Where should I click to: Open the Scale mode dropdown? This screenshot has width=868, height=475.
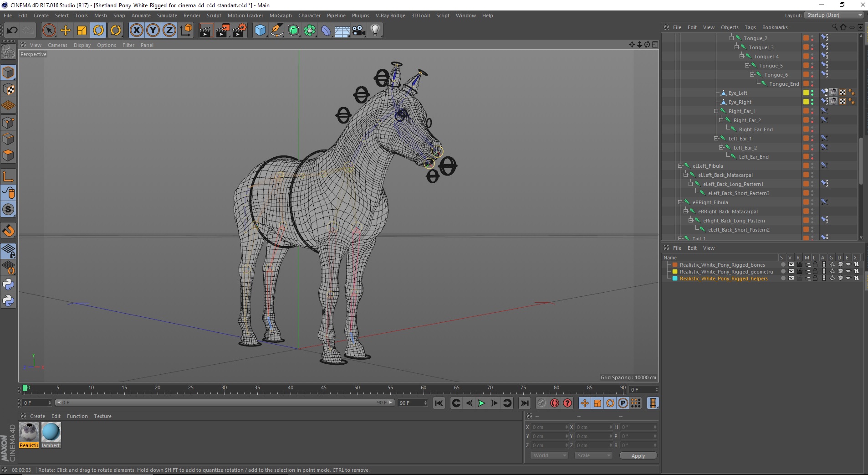point(593,455)
